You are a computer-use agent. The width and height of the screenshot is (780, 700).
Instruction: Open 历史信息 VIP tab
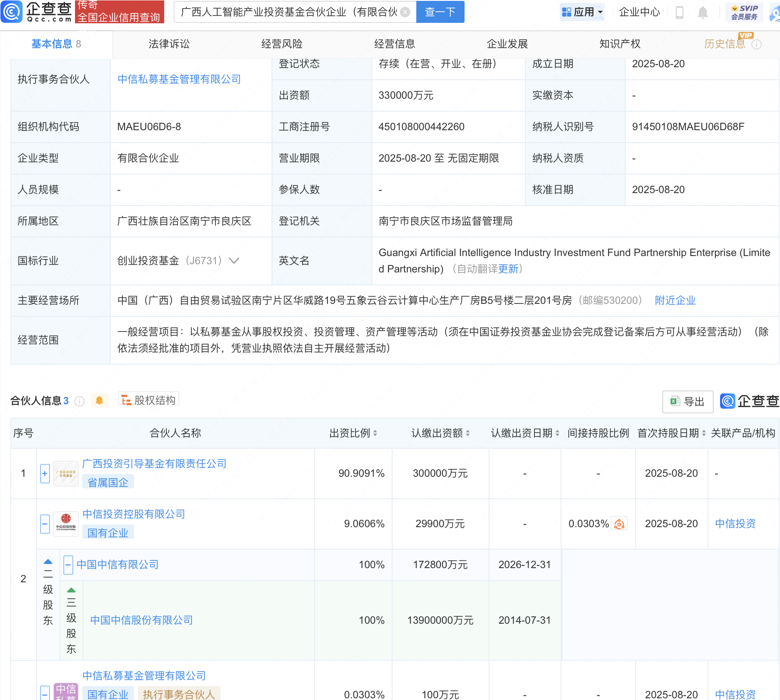[725, 44]
